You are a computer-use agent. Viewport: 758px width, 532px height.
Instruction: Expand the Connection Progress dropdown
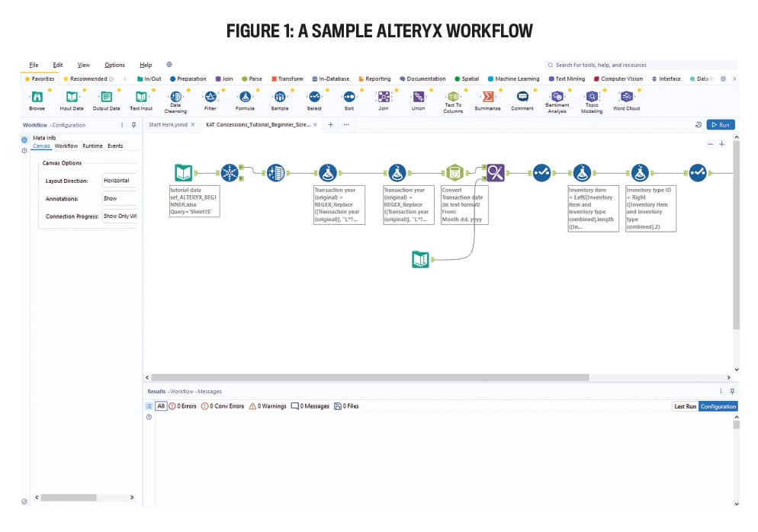[120, 216]
